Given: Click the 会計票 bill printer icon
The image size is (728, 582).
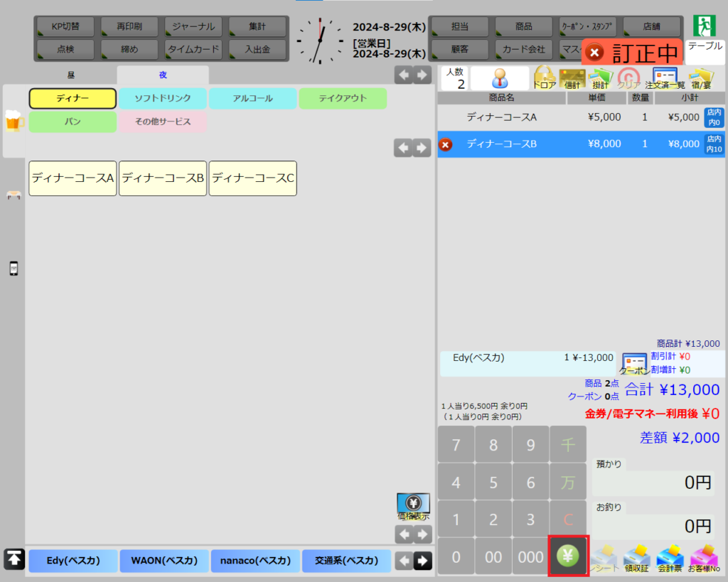Looking at the screenshot, I should 670,557.
